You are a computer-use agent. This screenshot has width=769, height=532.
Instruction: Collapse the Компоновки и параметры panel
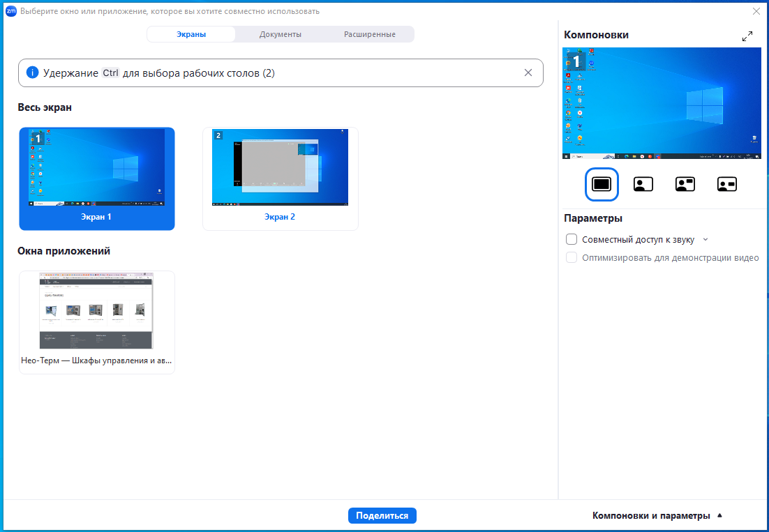657,515
